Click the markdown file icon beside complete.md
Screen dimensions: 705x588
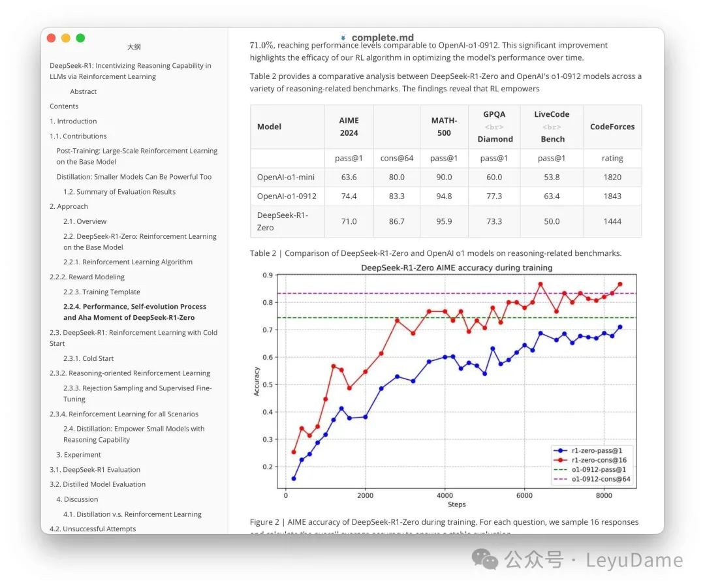click(x=343, y=37)
